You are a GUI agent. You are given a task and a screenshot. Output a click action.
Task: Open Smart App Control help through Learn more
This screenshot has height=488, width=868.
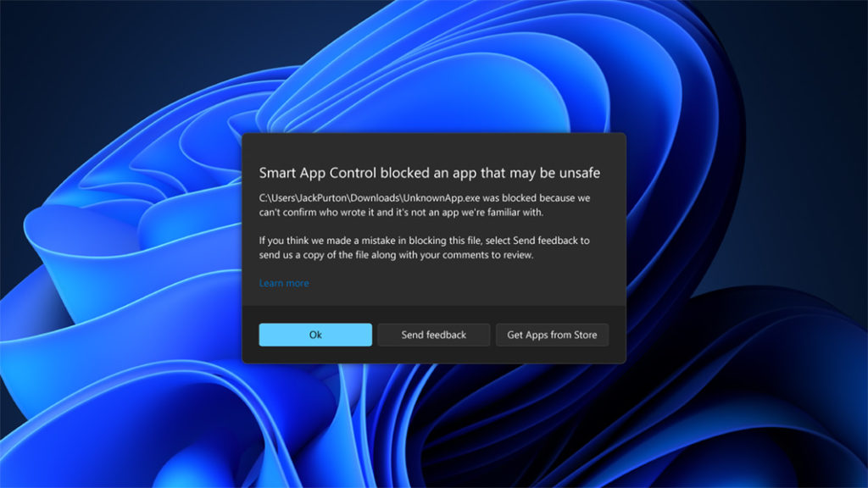[283, 283]
